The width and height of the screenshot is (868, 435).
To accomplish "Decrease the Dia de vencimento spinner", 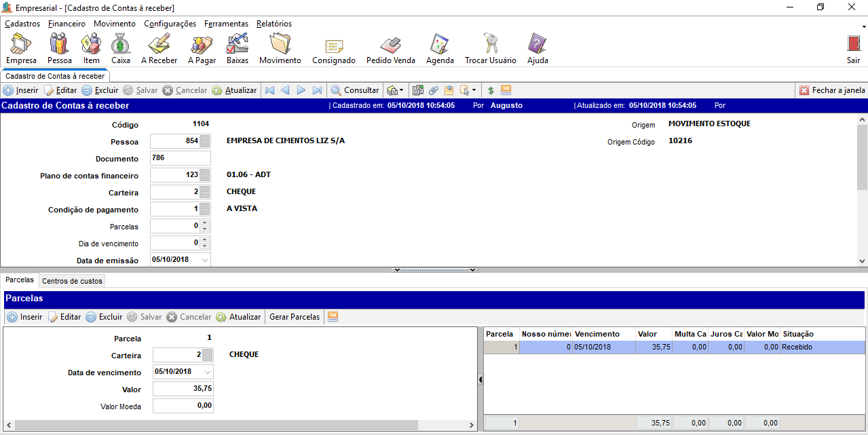I will 206,246.
